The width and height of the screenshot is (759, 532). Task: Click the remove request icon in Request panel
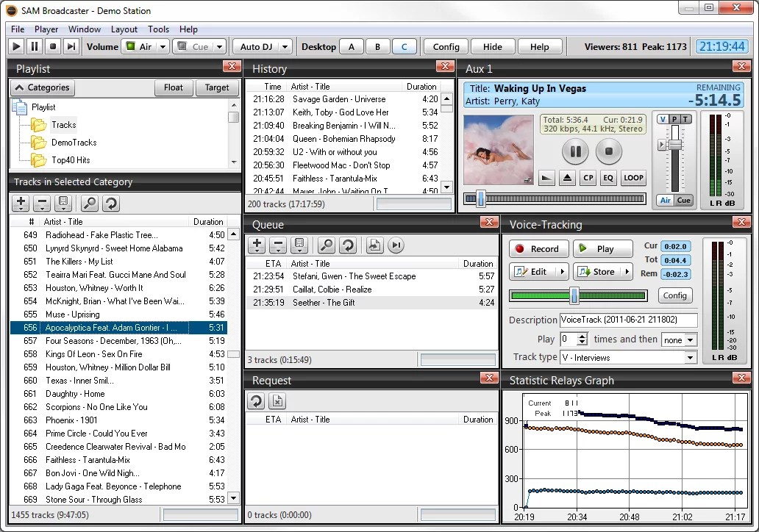tap(277, 401)
